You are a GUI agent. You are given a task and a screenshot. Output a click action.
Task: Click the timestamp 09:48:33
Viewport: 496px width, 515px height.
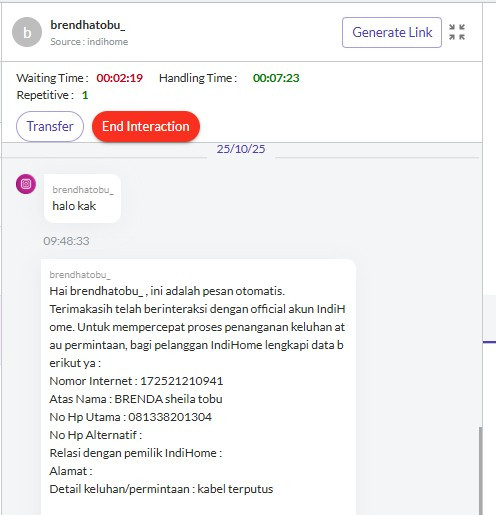click(x=66, y=241)
